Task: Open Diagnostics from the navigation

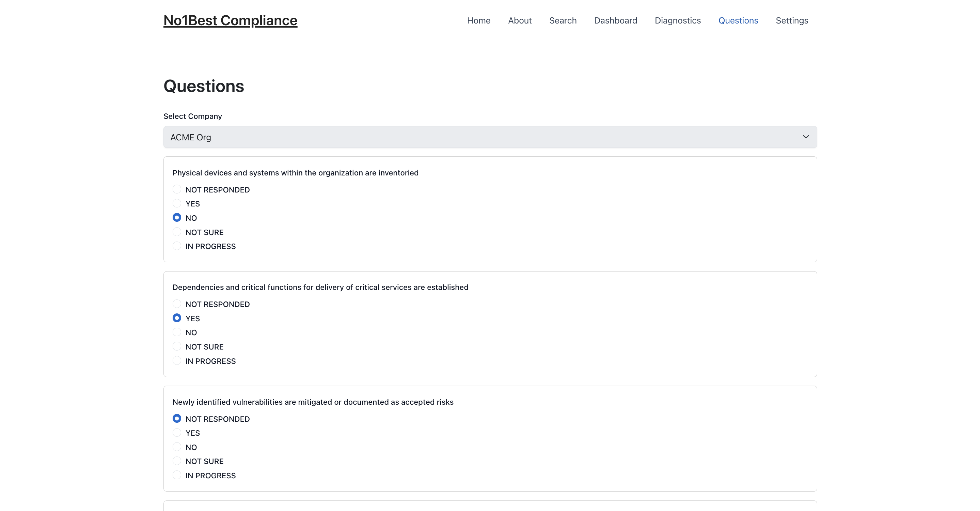Action: point(678,20)
